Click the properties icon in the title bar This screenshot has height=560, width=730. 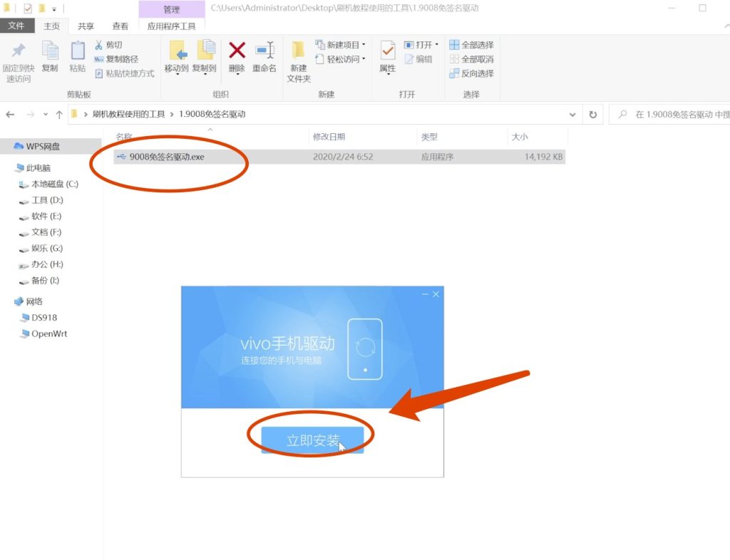click(28, 9)
